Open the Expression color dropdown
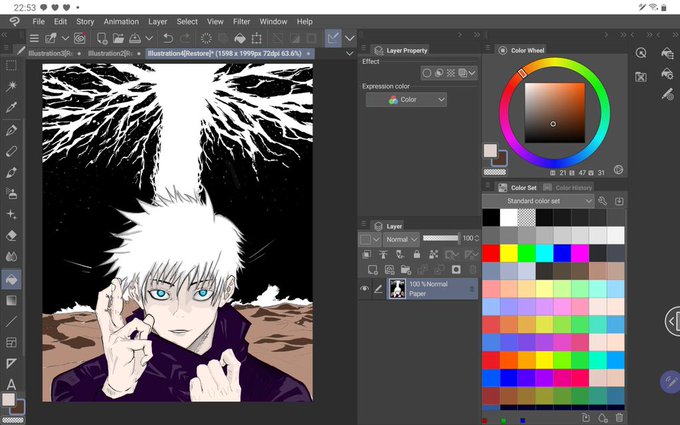680x425 pixels. (x=406, y=100)
